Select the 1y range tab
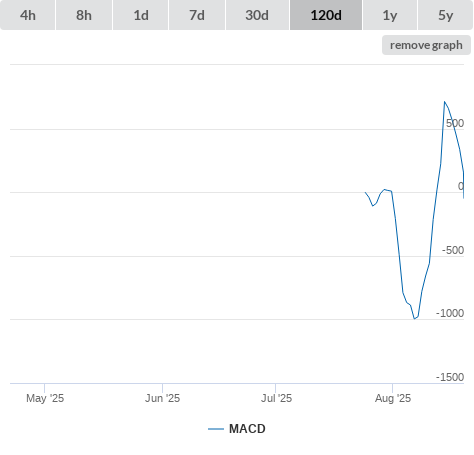This screenshot has height=455, width=474. pos(390,15)
